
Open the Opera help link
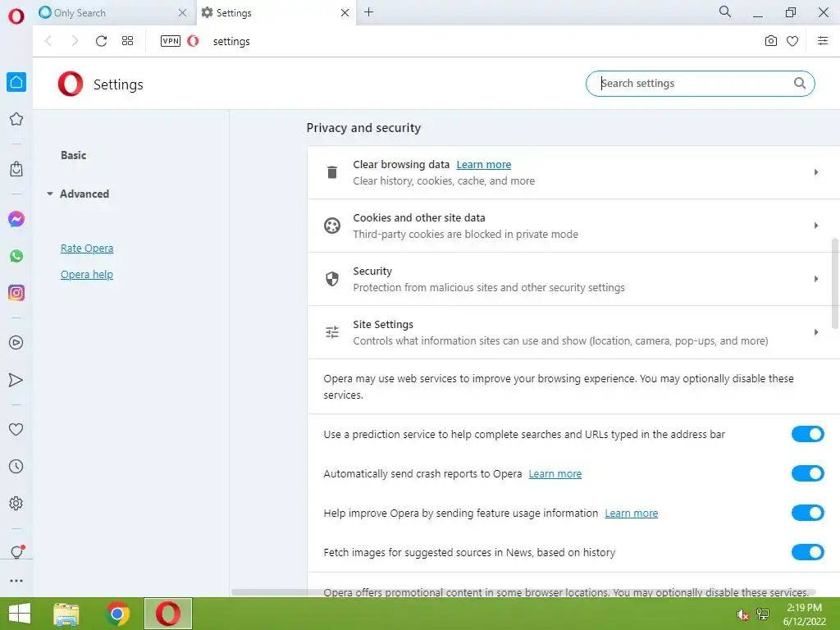coord(87,274)
